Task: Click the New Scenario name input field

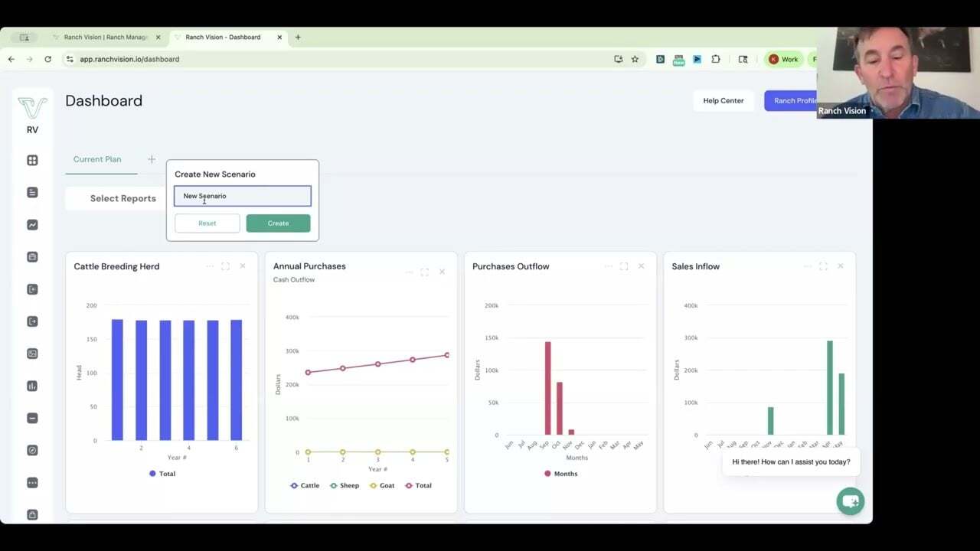Action: coord(243,196)
